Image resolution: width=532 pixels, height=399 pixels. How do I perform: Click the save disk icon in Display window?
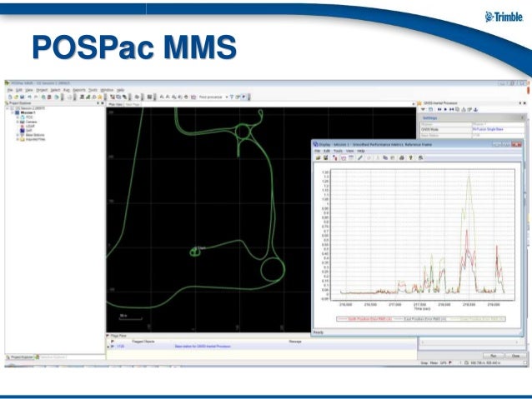coord(326,157)
